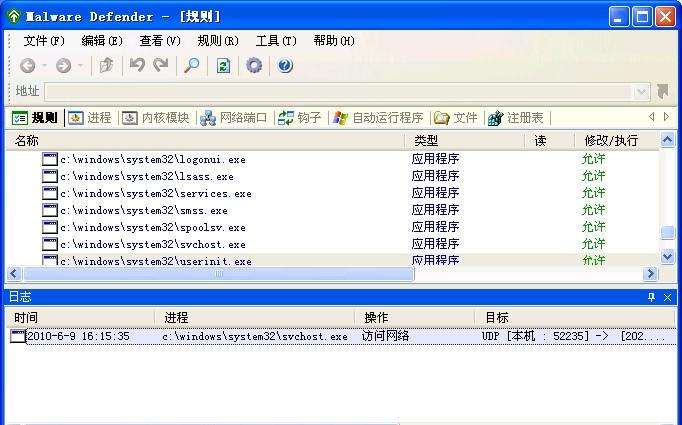The image size is (682, 425).
Task: Open help via the question mark icon
Action: click(285, 66)
